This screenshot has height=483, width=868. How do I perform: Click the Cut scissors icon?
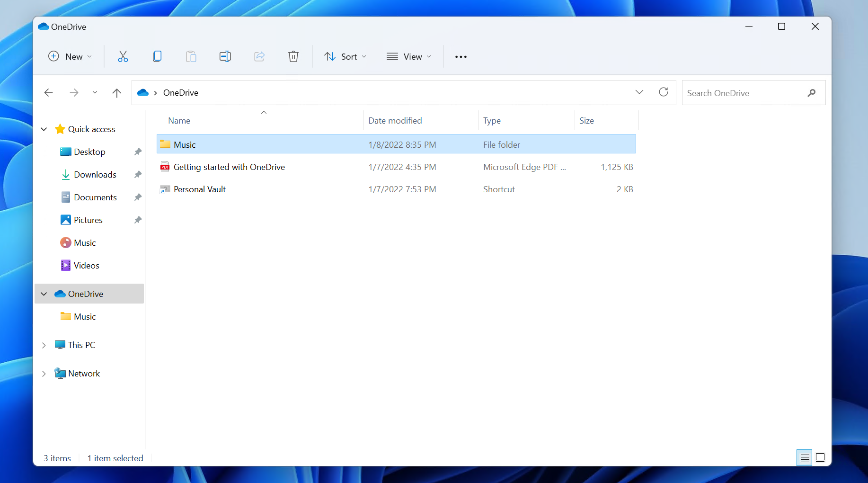(x=123, y=57)
